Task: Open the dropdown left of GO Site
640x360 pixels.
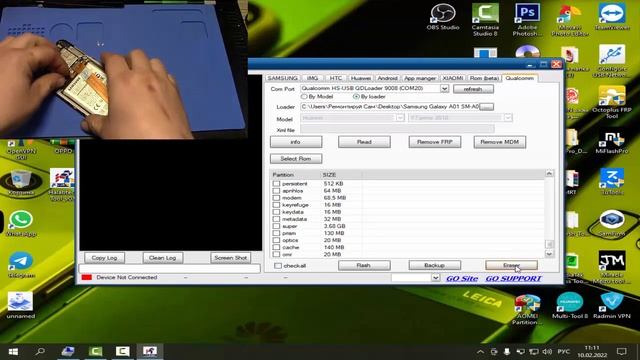Action: coord(436,278)
